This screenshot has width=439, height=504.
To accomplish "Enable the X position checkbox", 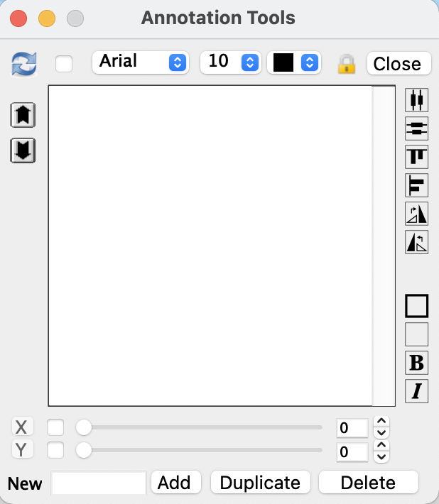I will click(55, 427).
